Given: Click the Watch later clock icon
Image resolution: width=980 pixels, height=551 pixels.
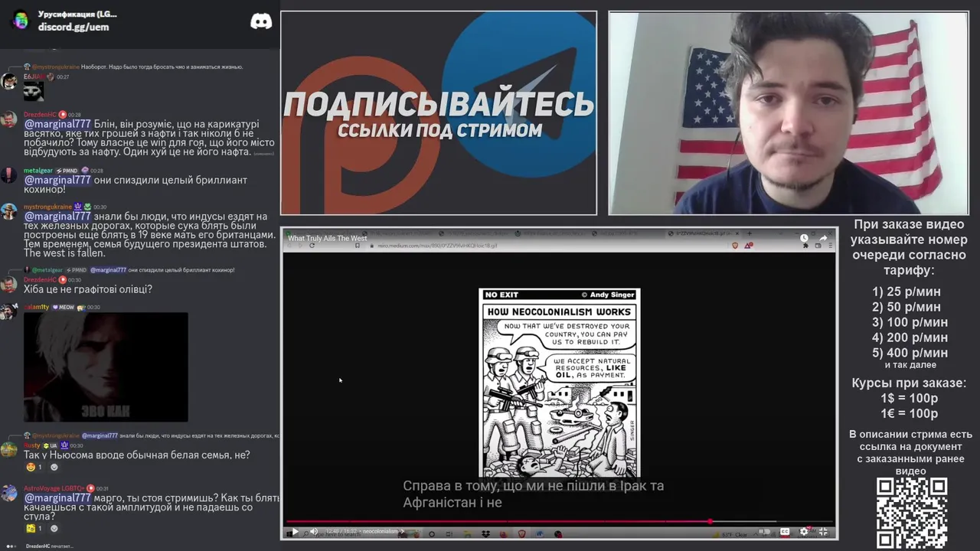Looking at the screenshot, I should [x=804, y=238].
